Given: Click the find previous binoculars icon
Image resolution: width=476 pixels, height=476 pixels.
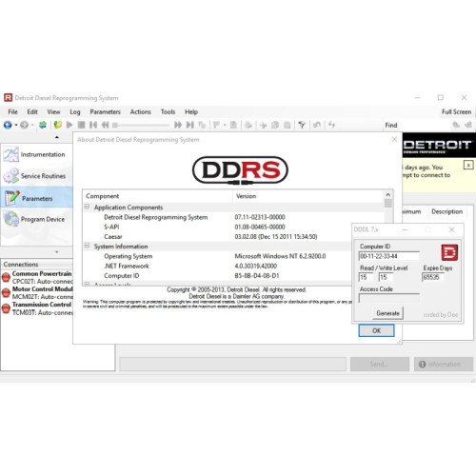Looking at the screenshot, I should coord(468,125).
